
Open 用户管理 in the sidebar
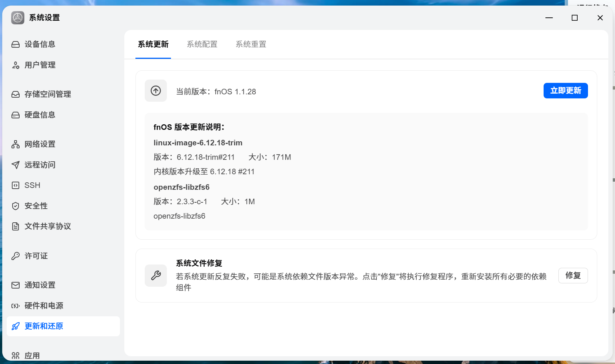(x=63, y=65)
